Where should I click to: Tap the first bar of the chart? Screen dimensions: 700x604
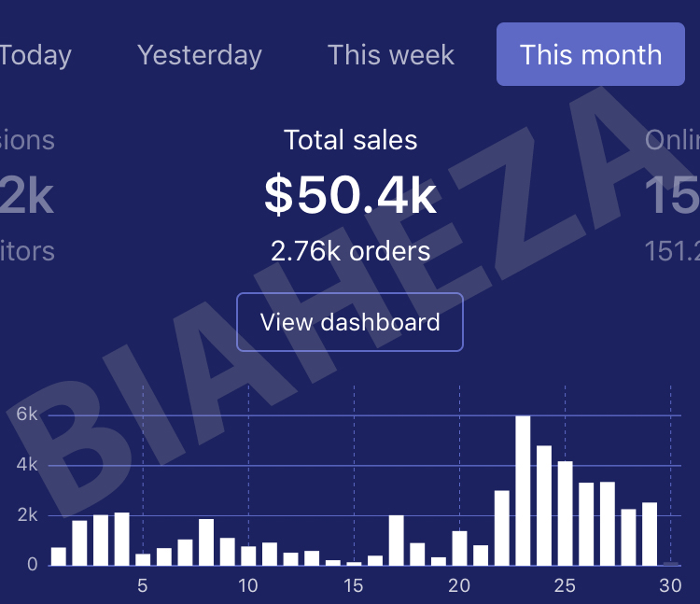point(59,556)
